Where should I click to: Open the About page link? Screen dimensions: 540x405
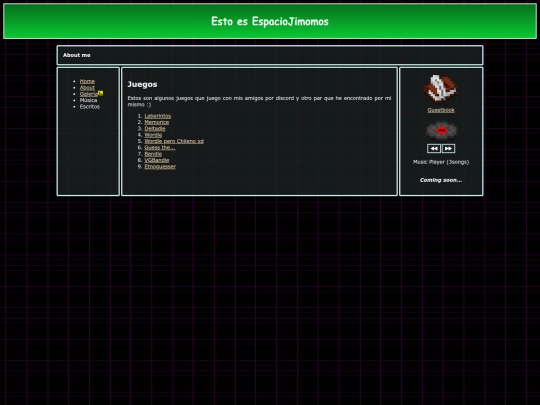pyautogui.click(x=87, y=87)
